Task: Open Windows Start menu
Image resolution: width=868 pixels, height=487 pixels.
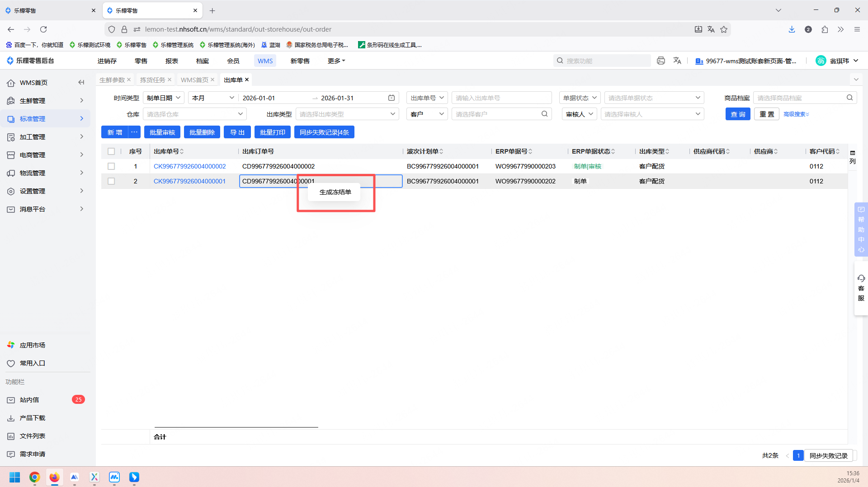Action: pyautogui.click(x=14, y=477)
